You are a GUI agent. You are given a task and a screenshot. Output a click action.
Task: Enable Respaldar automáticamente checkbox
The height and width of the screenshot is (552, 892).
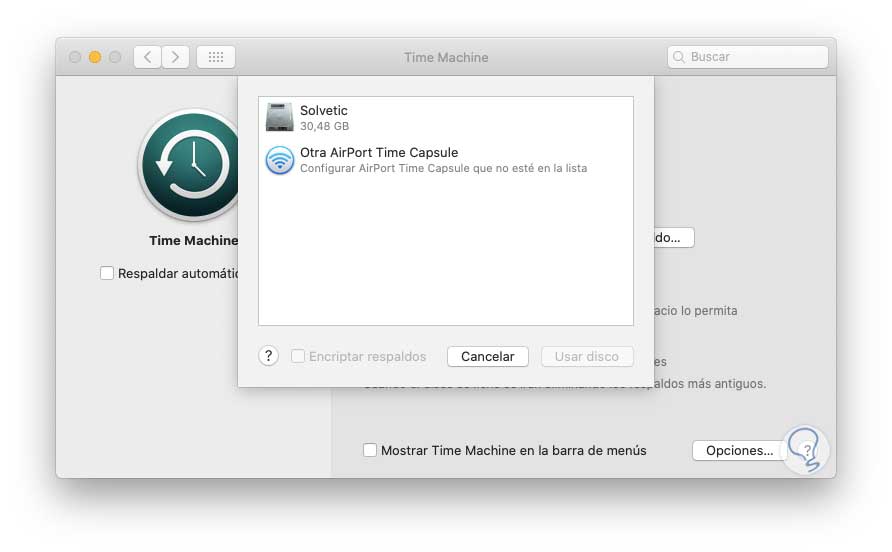(106, 273)
